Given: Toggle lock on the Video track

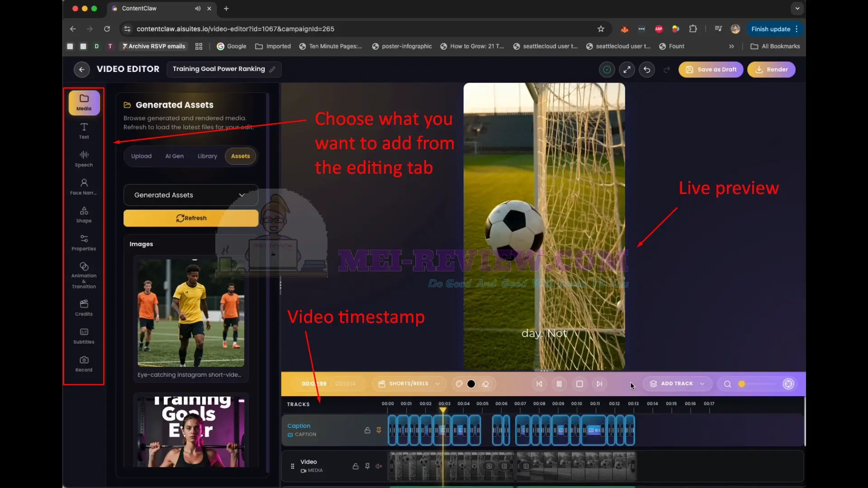Looking at the screenshot, I should pos(356,466).
